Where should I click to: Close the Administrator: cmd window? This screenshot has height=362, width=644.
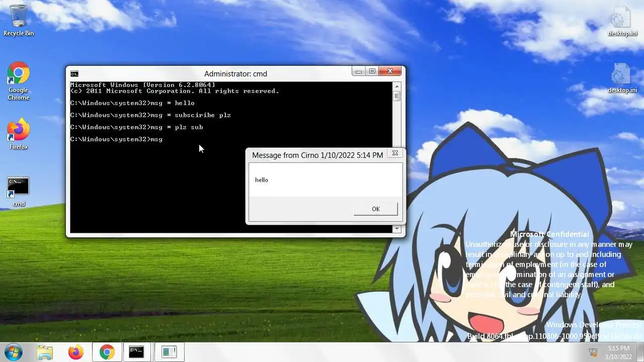390,71
